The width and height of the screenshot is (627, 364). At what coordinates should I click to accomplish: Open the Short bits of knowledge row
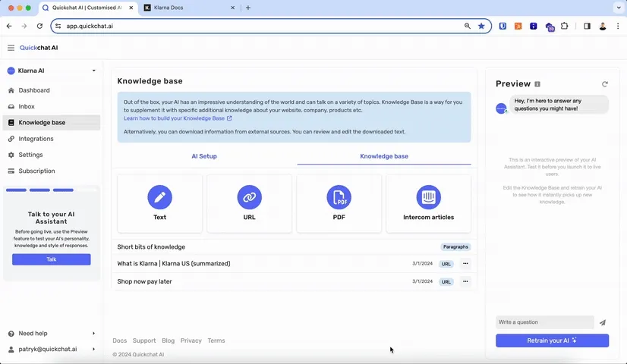coord(294,247)
